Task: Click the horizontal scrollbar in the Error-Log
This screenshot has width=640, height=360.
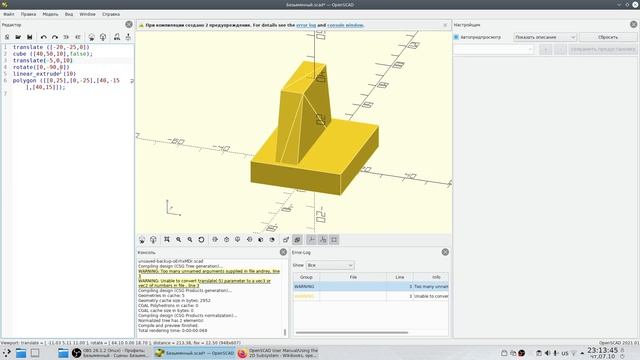Action: pyautogui.click(x=352, y=333)
